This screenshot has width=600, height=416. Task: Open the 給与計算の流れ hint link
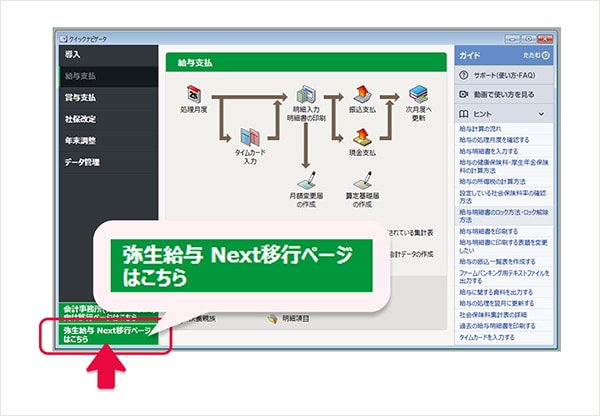click(x=480, y=129)
